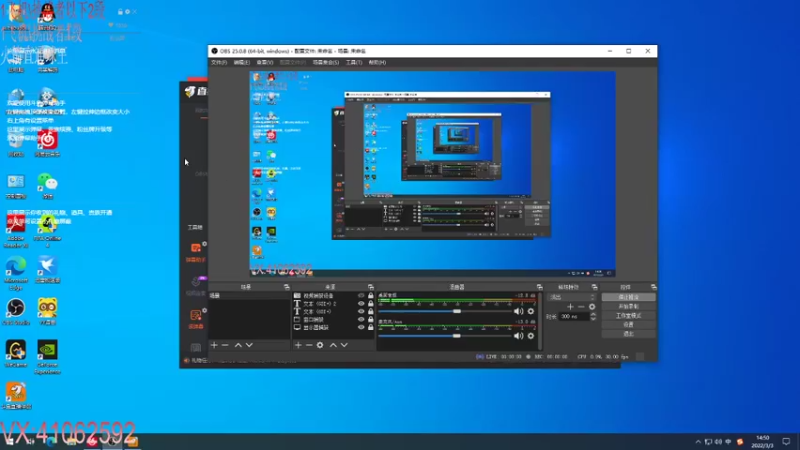The image size is (800, 450).
Task: Add a new scene with the plus icon
Action: (x=214, y=345)
